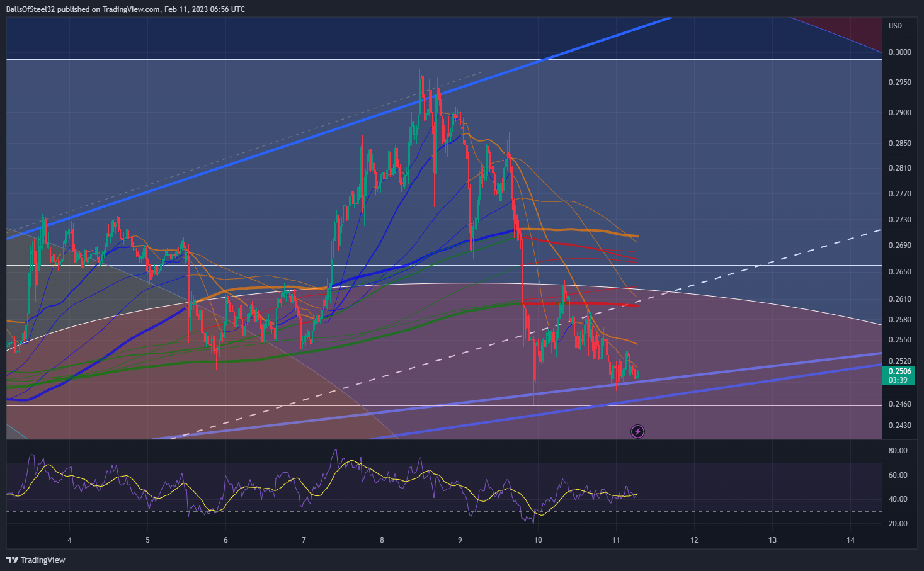Click the 0.3000 price axis label

click(899, 52)
